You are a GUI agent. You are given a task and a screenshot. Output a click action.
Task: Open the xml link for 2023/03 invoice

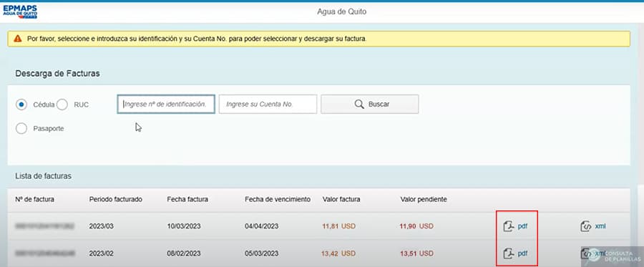pos(600,226)
